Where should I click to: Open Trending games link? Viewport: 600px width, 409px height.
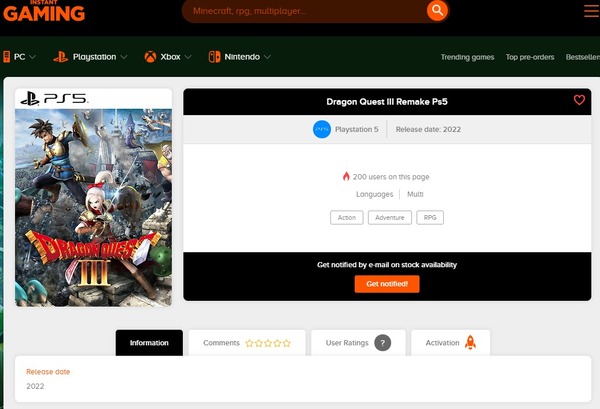click(x=467, y=57)
